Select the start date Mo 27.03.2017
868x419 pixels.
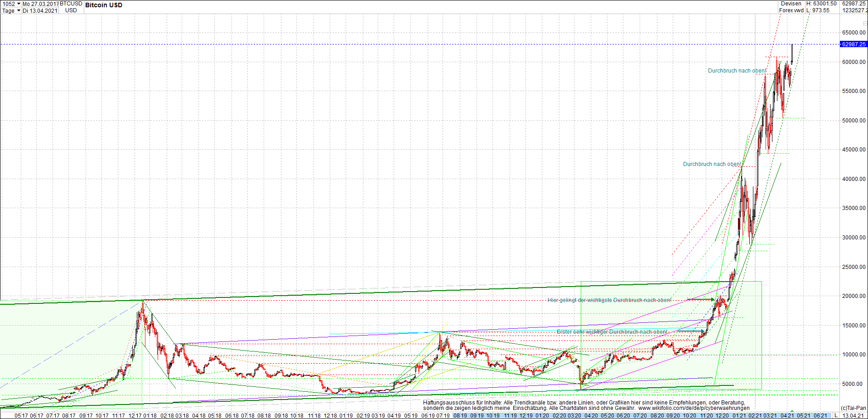(40, 4)
